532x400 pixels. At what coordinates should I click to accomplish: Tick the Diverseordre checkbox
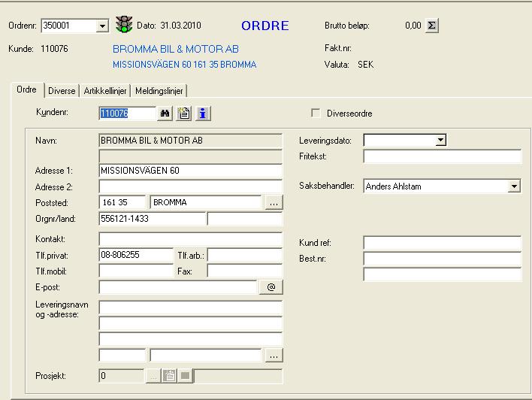[316, 113]
